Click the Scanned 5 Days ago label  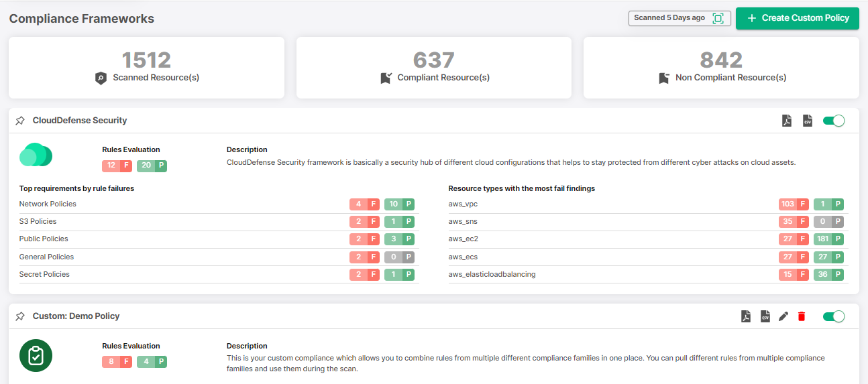[669, 18]
